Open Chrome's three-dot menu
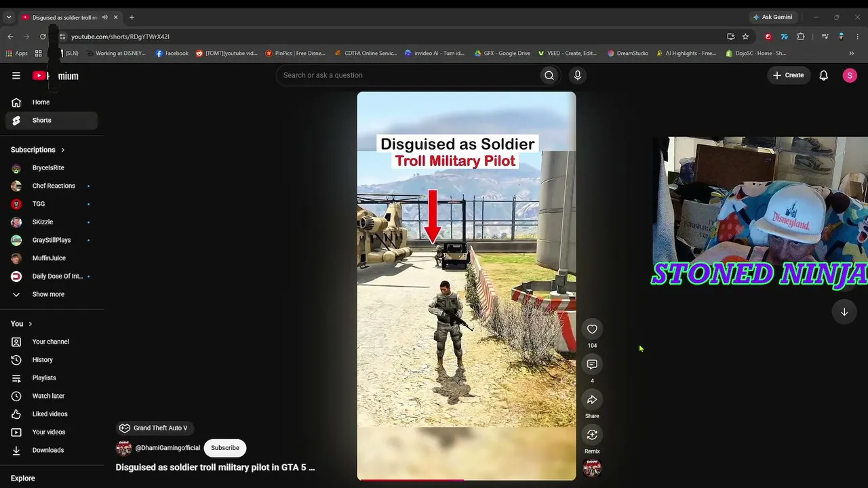This screenshot has width=868, height=488. tap(858, 37)
